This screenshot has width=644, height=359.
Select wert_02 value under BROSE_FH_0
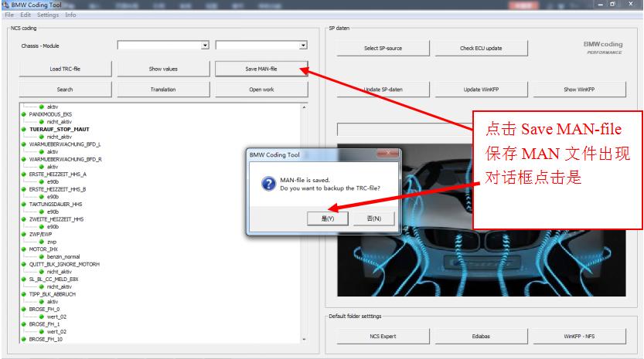[x=56, y=317]
